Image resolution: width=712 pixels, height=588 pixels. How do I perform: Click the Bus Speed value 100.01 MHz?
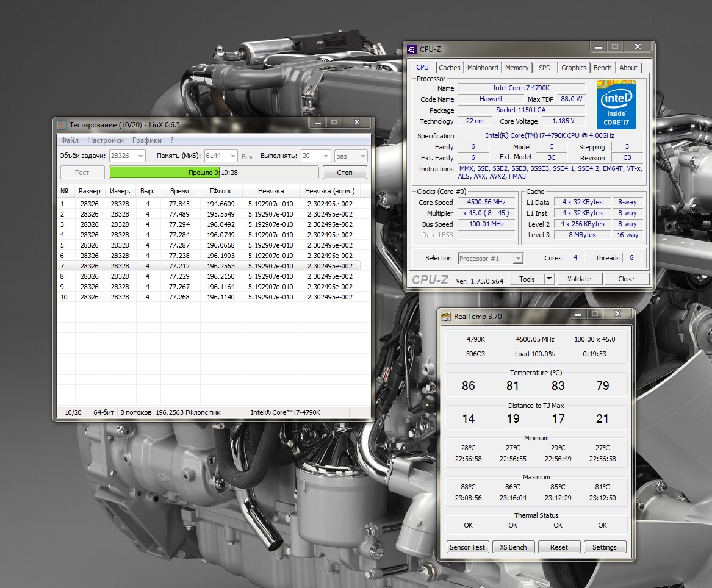[x=486, y=224]
